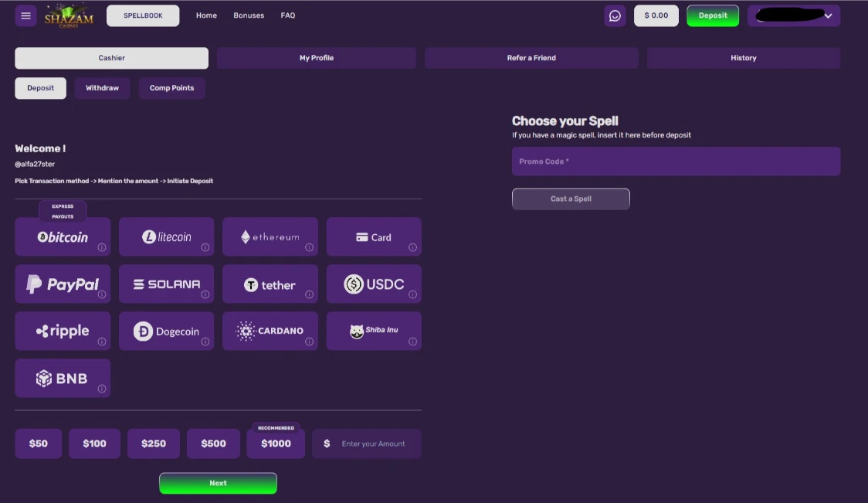Open the My Profile section
This screenshot has width=868, height=503.
tap(316, 57)
